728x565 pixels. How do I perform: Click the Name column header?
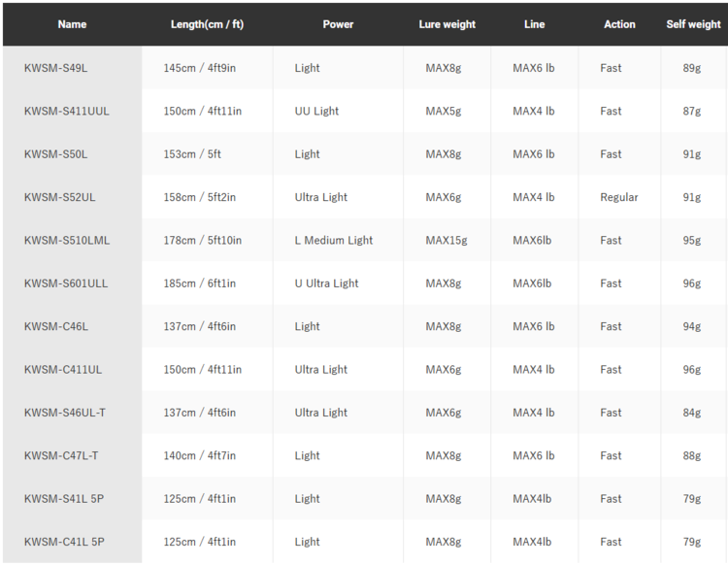(x=72, y=24)
